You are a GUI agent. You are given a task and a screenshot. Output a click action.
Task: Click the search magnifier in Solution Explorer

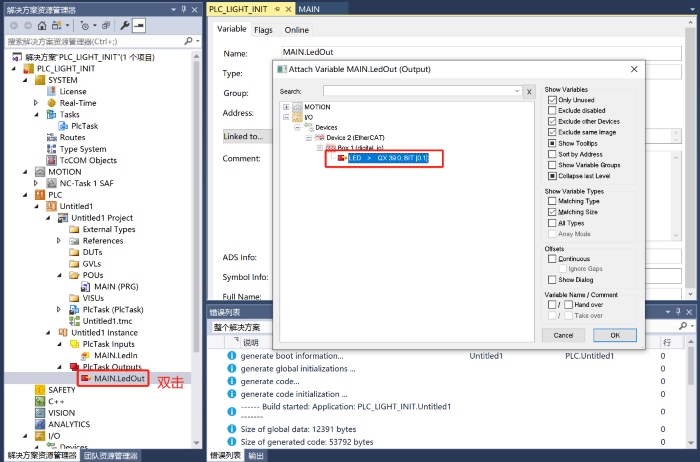188,41
